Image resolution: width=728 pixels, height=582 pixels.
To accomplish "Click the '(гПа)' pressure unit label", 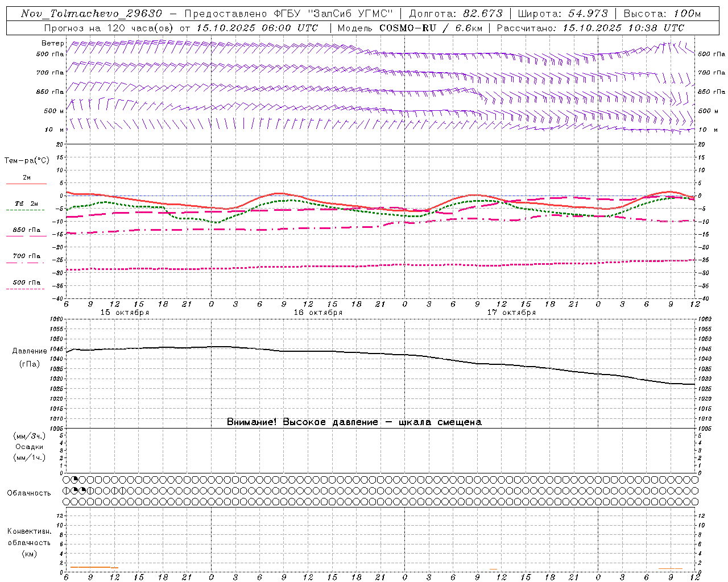I will coord(30,364).
